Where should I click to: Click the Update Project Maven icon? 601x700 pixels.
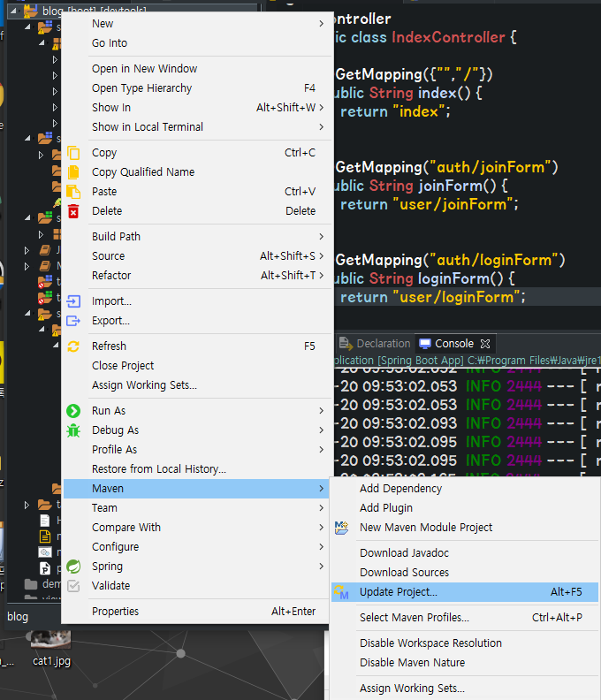341,592
